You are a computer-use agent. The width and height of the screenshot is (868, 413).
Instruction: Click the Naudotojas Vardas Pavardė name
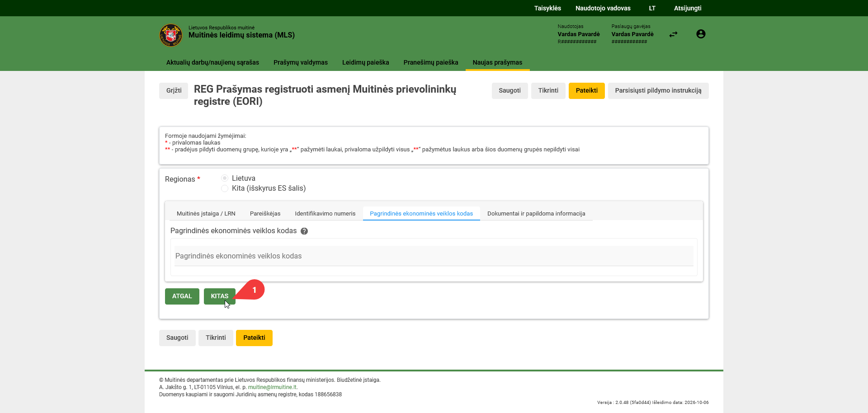pyautogui.click(x=579, y=34)
